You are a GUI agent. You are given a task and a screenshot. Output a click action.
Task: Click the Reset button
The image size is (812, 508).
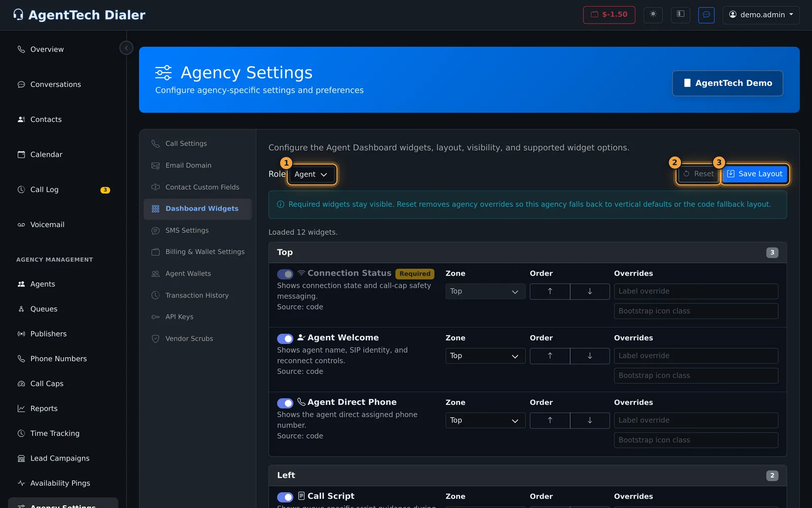(698, 174)
